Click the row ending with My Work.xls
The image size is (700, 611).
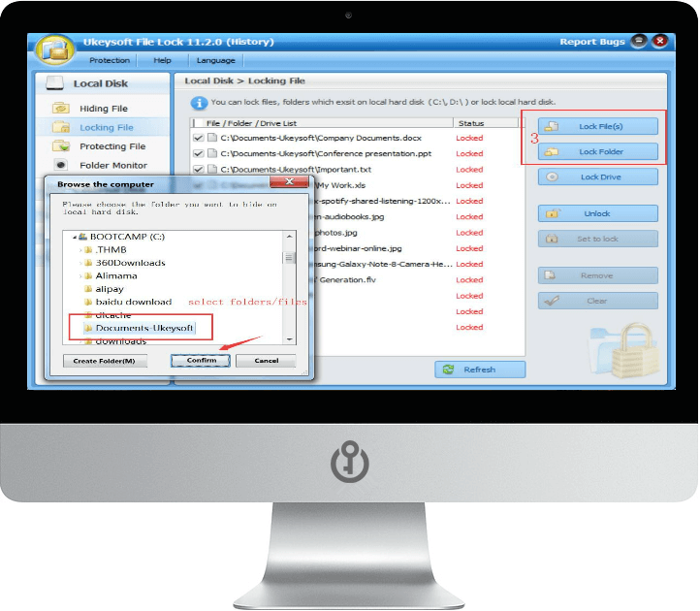[x=356, y=185]
